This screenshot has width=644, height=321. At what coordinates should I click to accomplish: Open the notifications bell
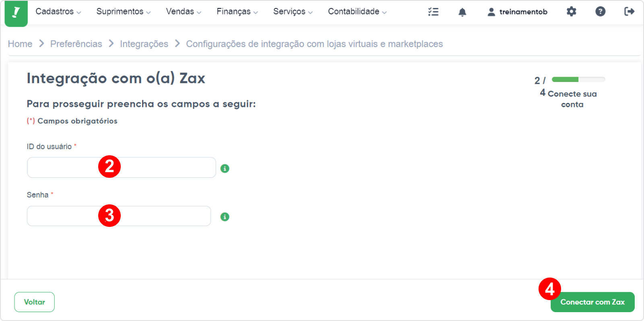click(462, 12)
